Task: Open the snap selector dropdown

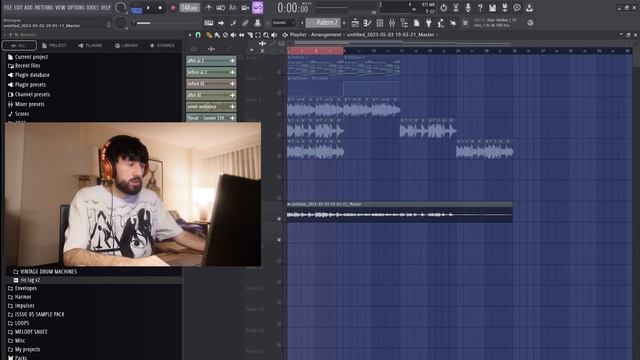Action: tap(282, 23)
